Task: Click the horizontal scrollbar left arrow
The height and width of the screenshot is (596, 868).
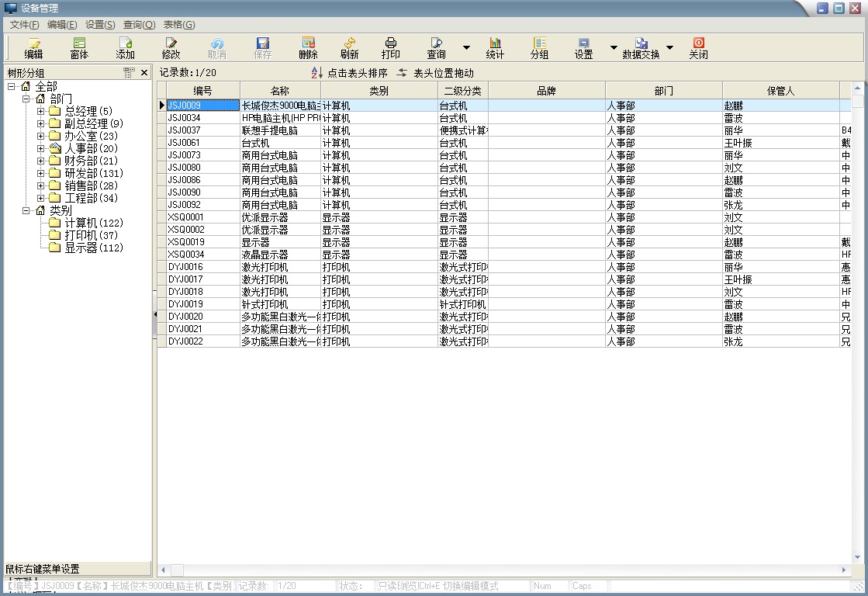Action: 164,570
